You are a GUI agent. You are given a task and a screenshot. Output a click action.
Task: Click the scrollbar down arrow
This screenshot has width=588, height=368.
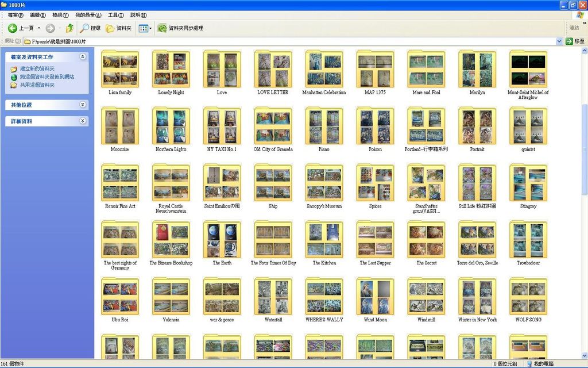coord(584,355)
